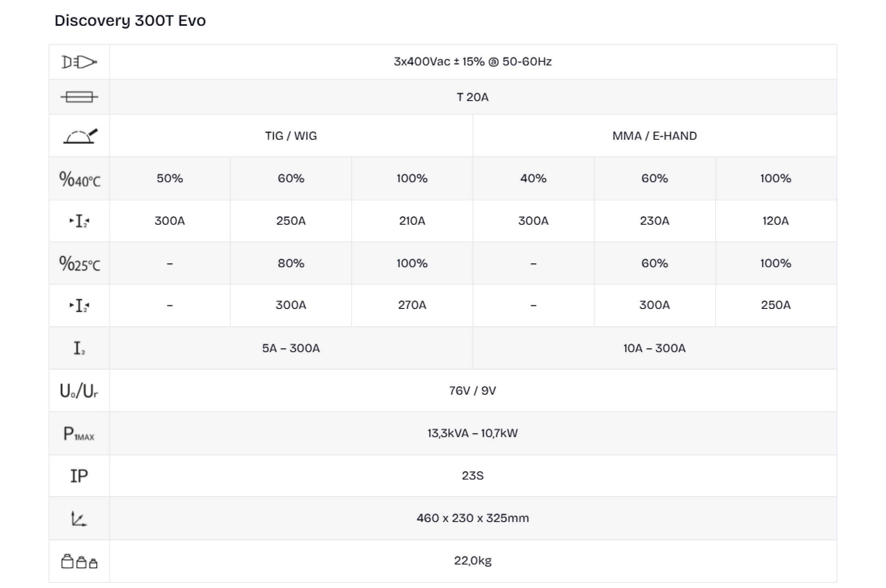Click the weights icon
The height and width of the screenshot is (588, 886).
click(x=79, y=561)
